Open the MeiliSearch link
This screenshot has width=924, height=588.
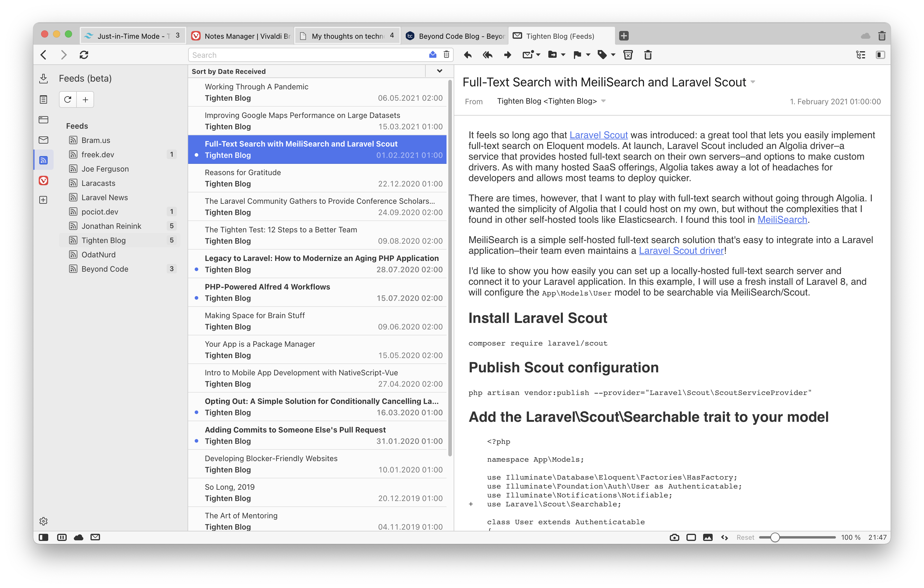pos(782,220)
